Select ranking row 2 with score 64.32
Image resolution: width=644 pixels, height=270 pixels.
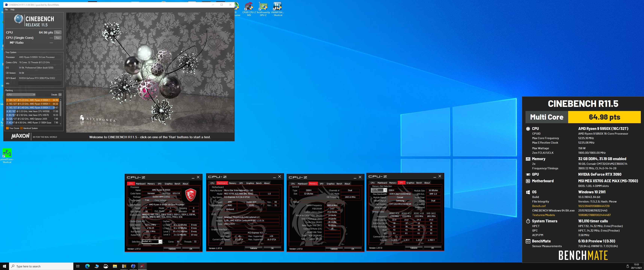click(x=32, y=104)
